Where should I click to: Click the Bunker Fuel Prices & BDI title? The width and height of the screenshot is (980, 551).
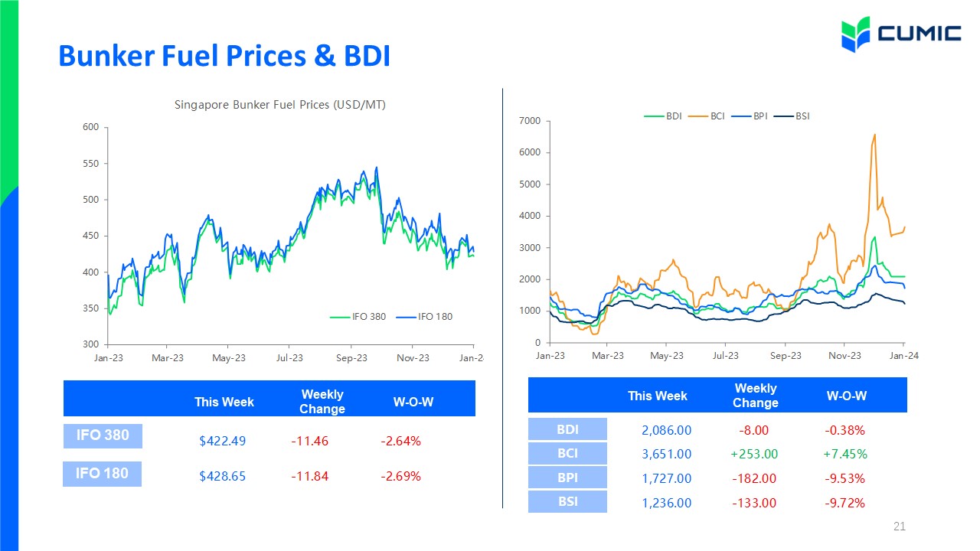tap(224, 55)
